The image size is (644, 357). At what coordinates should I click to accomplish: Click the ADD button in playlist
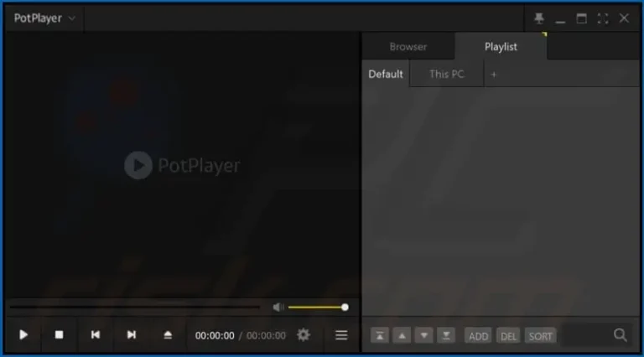pos(478,336)
